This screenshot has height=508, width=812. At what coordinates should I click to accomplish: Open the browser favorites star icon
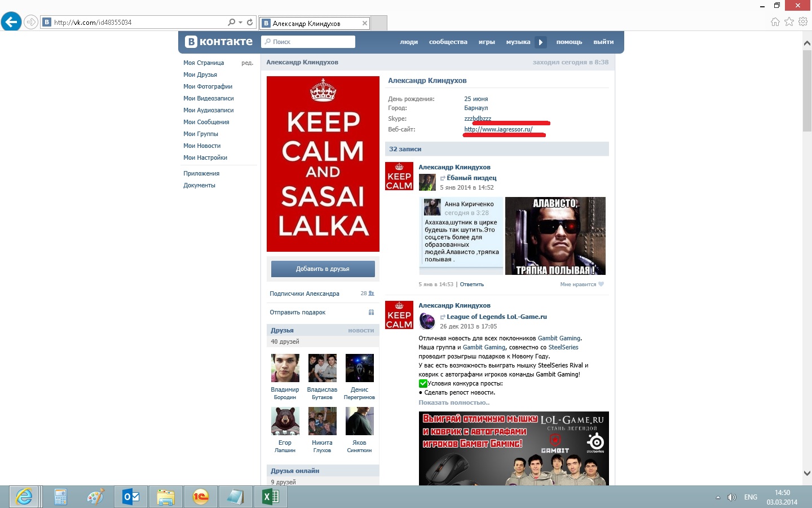[x=789, y=22]
